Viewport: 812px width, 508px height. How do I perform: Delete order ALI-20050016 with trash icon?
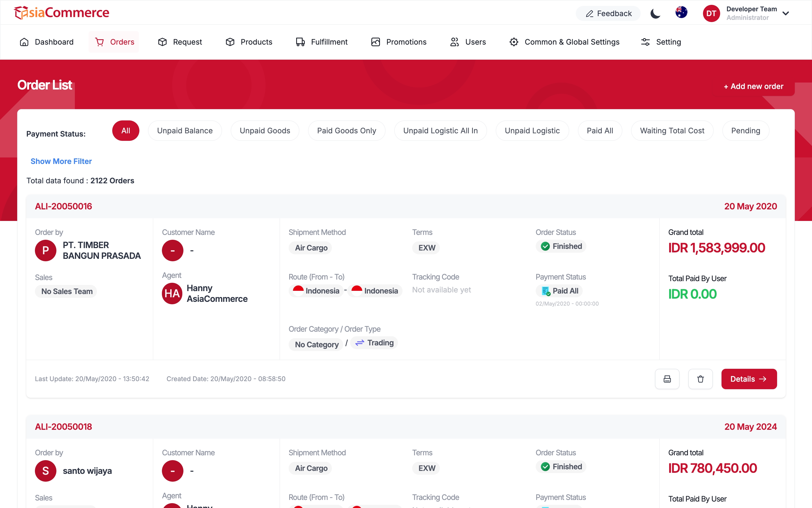coord(700,379)
